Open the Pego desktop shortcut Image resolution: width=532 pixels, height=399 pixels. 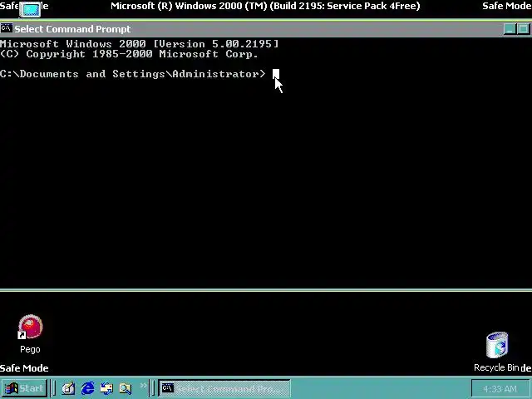(x=30, y=334)
